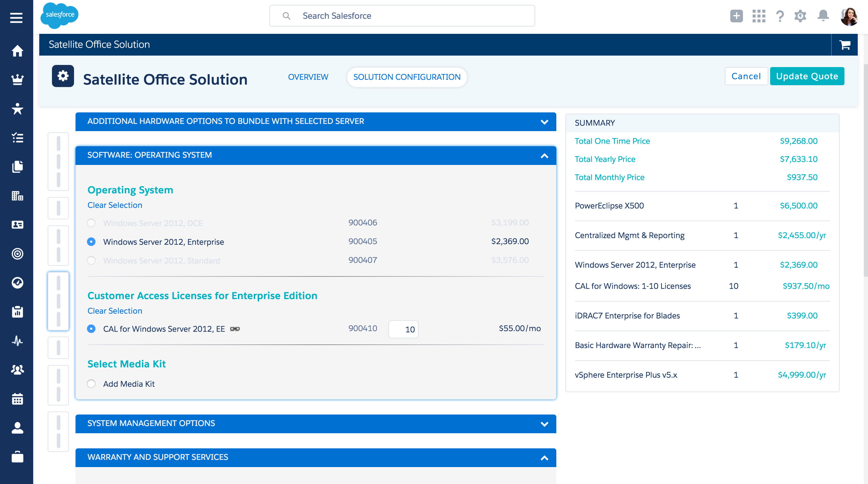The width and height of the screenshot is (868, 484).
Task: Collapse Software: Operating System section
Action: 316,155
